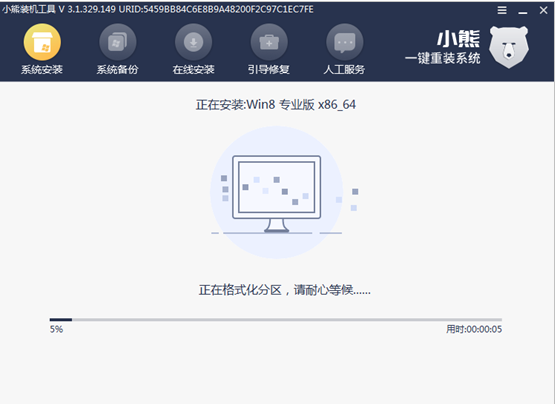Image resolution: width=556 pixels, height=404 pixels.
Task: Click the white bear logo
Action: (x=509, y=47)
